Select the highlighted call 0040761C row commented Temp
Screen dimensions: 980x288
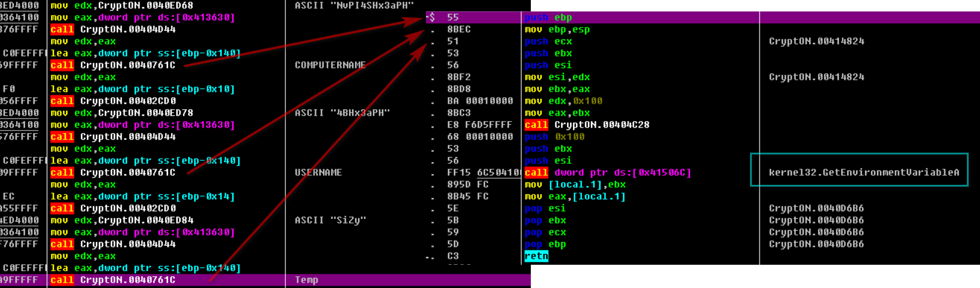[x=113, y=280]
